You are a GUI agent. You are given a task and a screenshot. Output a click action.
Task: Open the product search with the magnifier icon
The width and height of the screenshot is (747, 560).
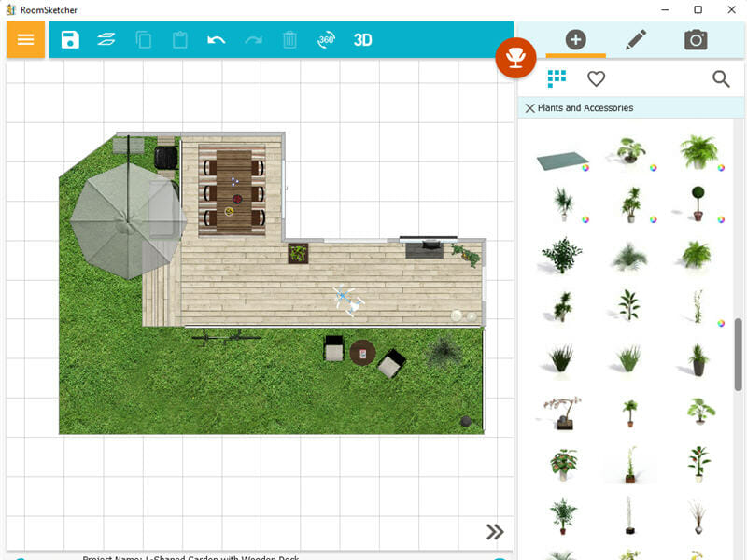click(720, 79)
